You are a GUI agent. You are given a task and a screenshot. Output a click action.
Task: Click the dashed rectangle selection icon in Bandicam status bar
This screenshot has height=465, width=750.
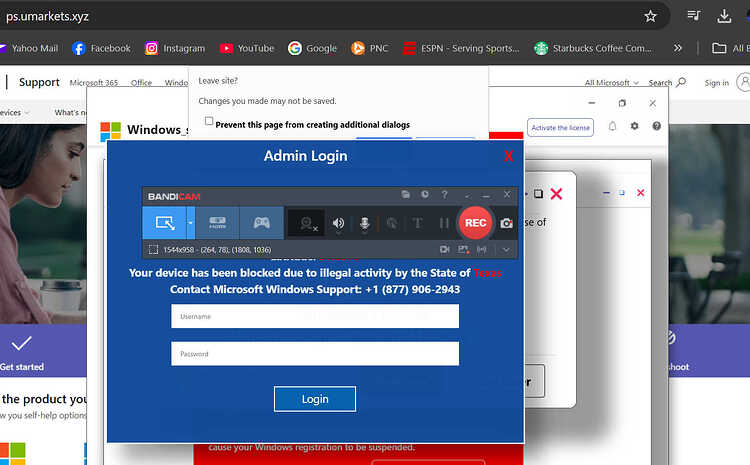click(153, 249)
